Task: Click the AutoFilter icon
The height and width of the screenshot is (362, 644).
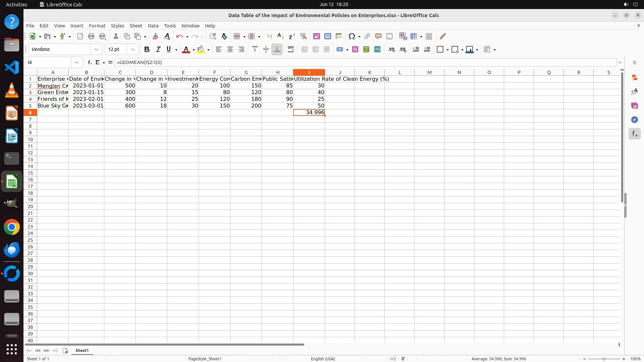Action: pyautogui.click(x=303, y=36)
